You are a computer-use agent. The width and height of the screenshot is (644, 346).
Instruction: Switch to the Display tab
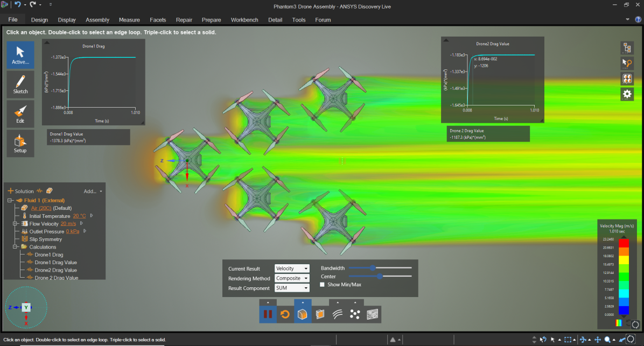coord(67,20)
